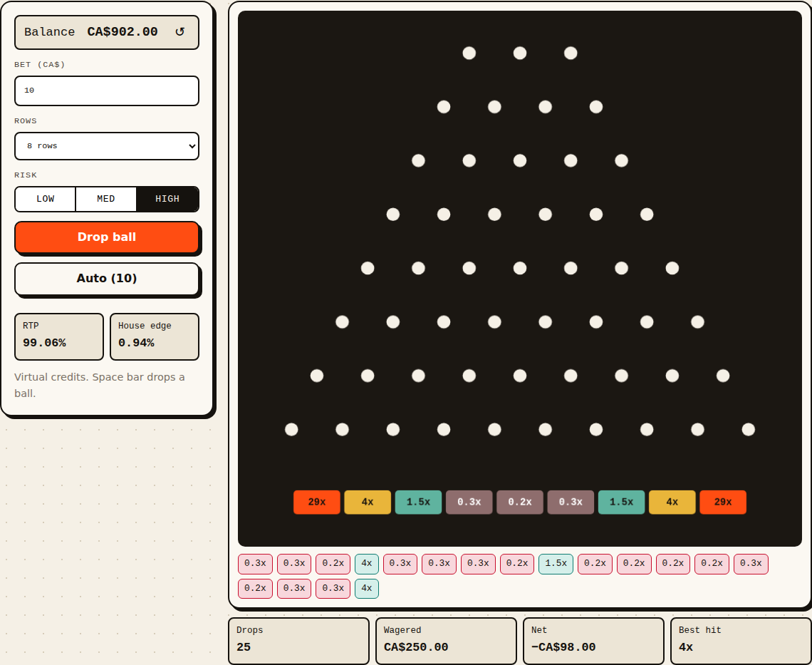
Task: Click the Net -CA$98.00 stat card
Action: tap(593, 641)
